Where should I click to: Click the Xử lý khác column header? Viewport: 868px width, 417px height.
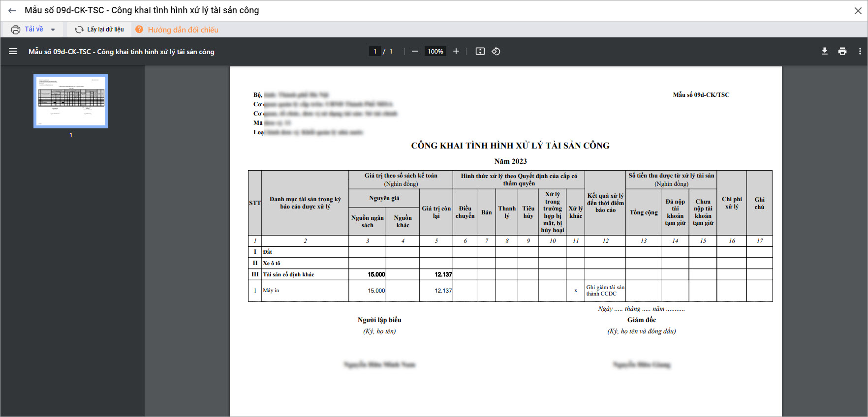[x=576, y=212]
